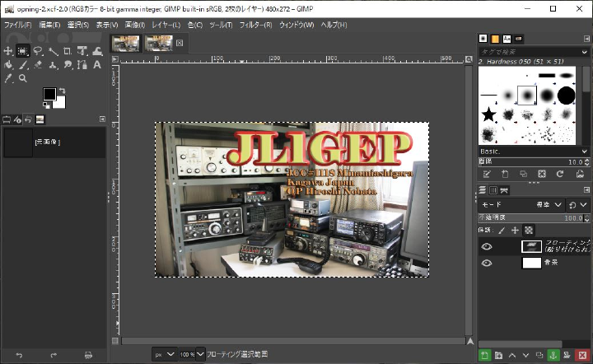Close the active image tab
593x364 pixels.
pos(180,42)
